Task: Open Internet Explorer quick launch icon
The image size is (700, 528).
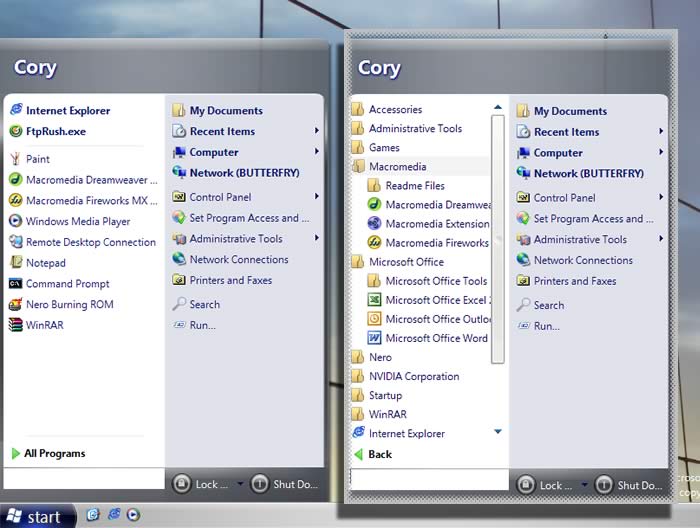Action: 114,515
